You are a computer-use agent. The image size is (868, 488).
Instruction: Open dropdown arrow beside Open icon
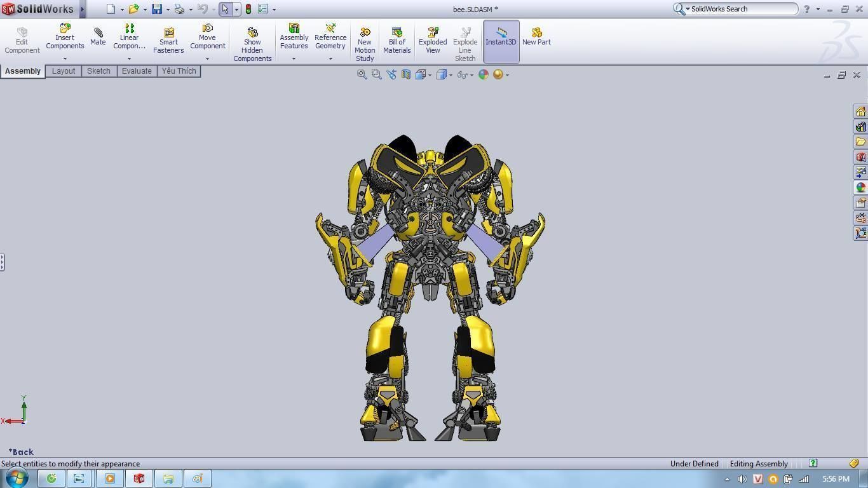click(145, 10)
